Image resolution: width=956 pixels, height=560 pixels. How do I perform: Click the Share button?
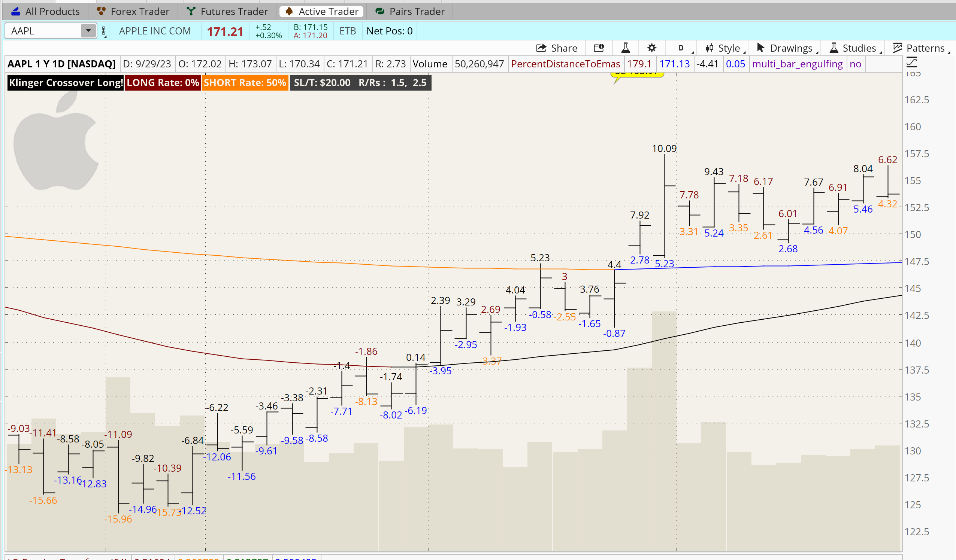pos(557,48)
